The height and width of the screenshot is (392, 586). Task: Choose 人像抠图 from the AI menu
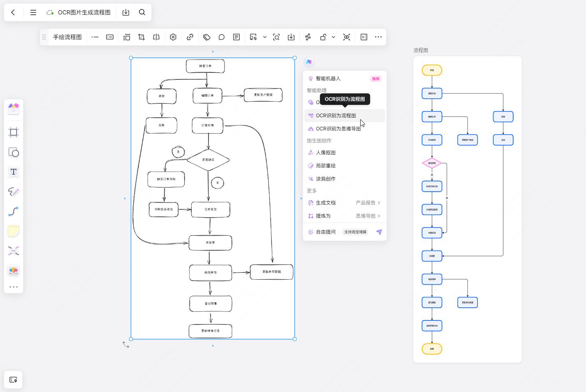(x=326, y=153)
